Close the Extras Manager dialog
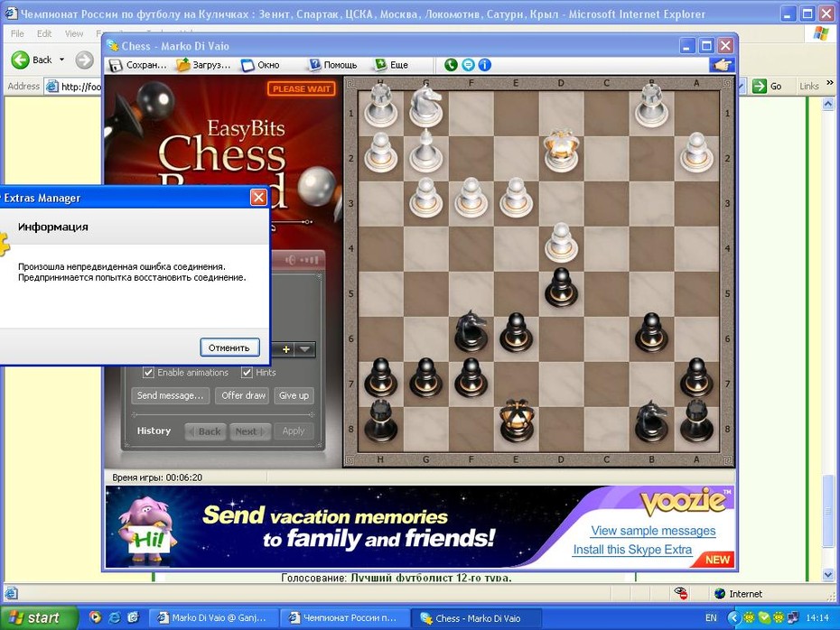 pyautogui.click(x=258, y=198)
